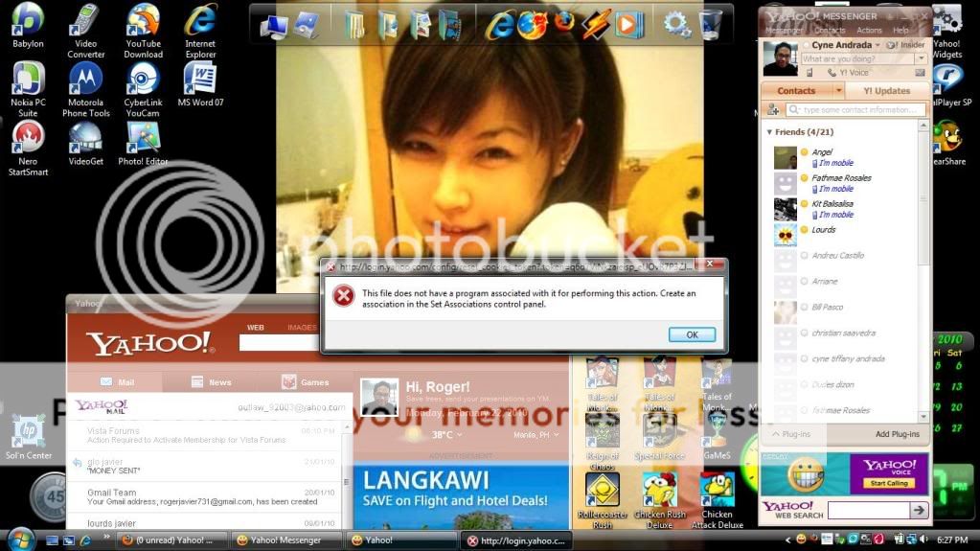Open the Actions menu in Yahoo Messenger
Screen dimensions: 980x551
coord(869,31)
